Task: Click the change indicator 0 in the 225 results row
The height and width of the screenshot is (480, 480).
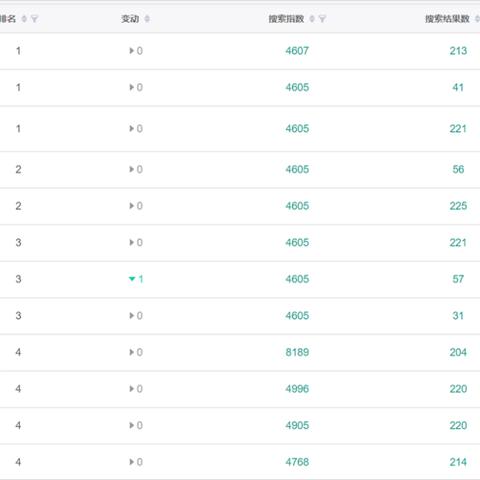Action: [x=136, y=206]
